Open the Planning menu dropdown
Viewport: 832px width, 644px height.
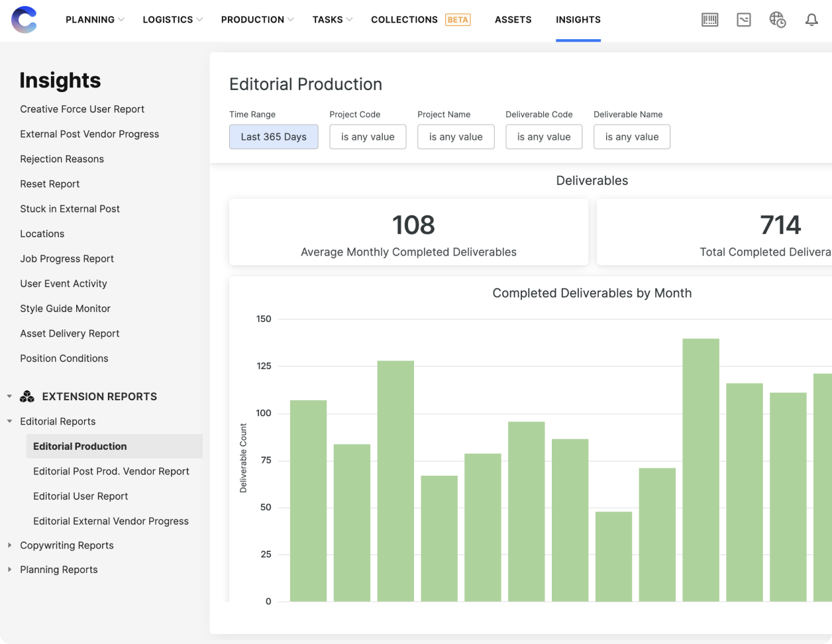tap(95, 20)
